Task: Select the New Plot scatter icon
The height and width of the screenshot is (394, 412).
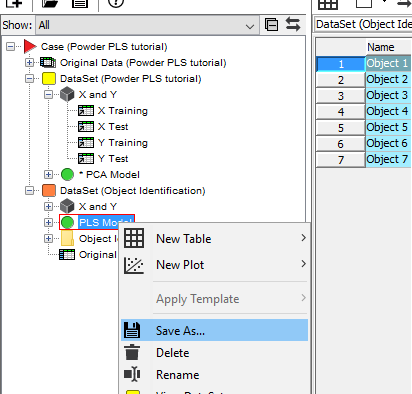Action: coord(134,265)
